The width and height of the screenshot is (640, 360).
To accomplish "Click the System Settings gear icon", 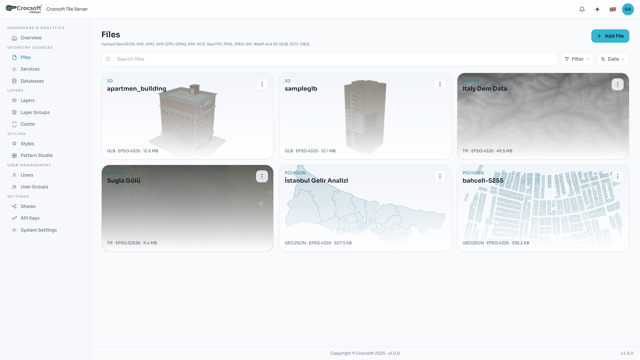I will coord(14,230).
